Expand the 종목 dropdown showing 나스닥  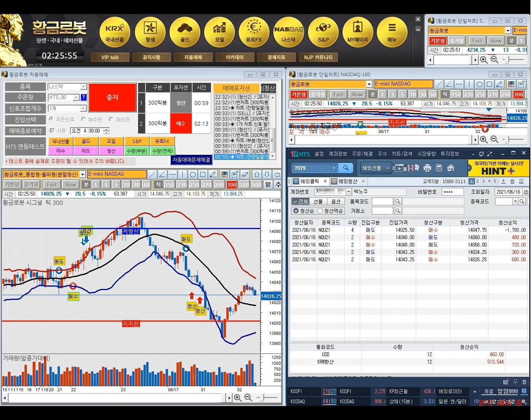click(x=83, y=87)
